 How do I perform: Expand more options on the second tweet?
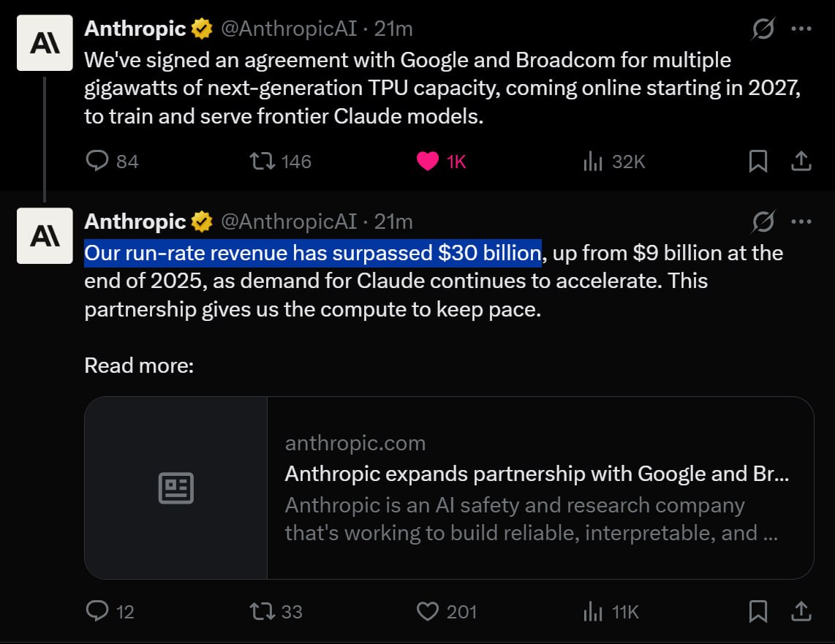click(801, 221)
